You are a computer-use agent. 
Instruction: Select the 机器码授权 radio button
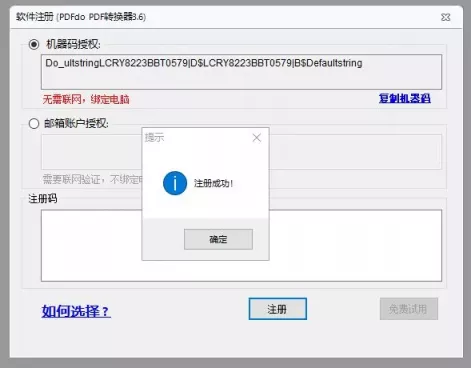coord(34,44)
